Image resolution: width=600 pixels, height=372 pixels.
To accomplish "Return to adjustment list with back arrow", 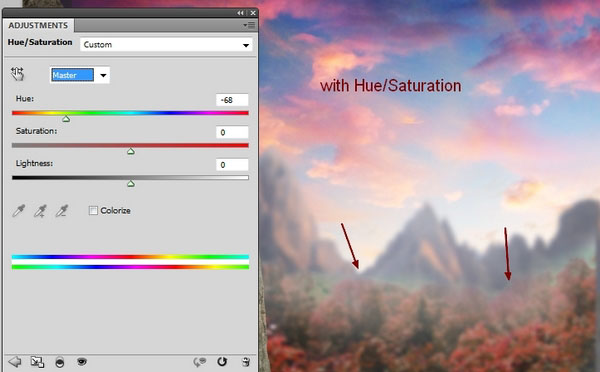I will point(15,362).
